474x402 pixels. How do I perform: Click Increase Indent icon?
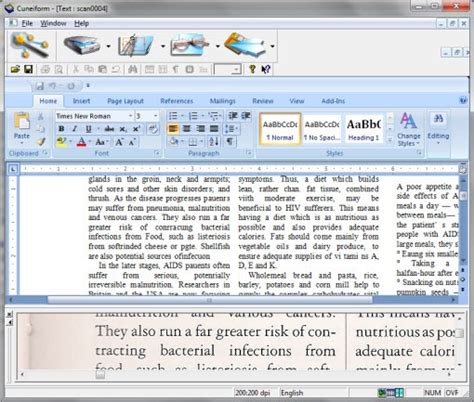246,116
